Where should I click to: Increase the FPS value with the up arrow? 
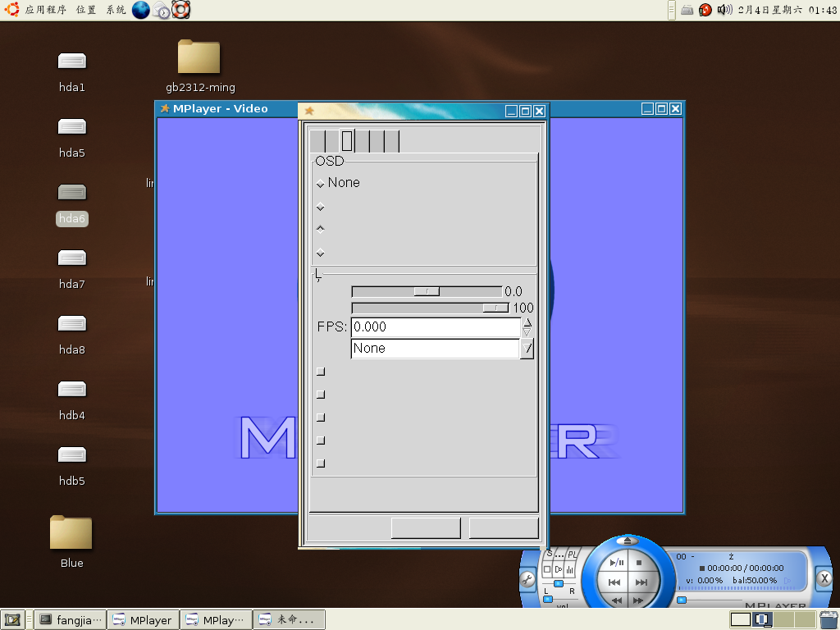pyautogui.click(x=527, y=322)
